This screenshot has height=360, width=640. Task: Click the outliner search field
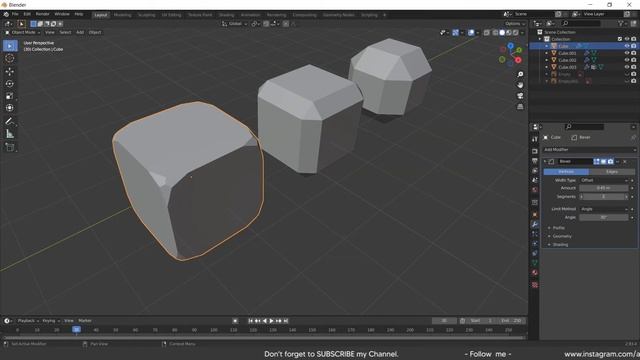[581, 24]
